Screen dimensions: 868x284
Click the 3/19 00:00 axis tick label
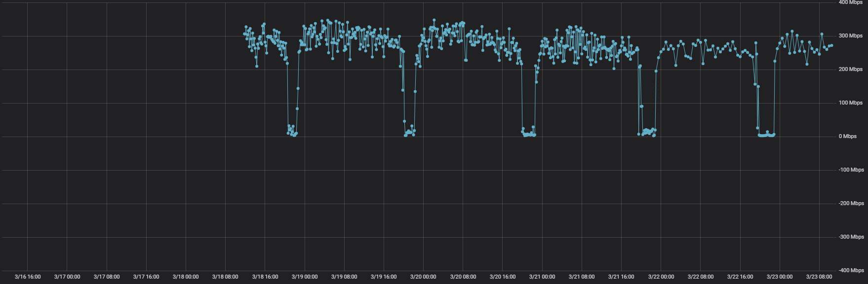[305, 277]
